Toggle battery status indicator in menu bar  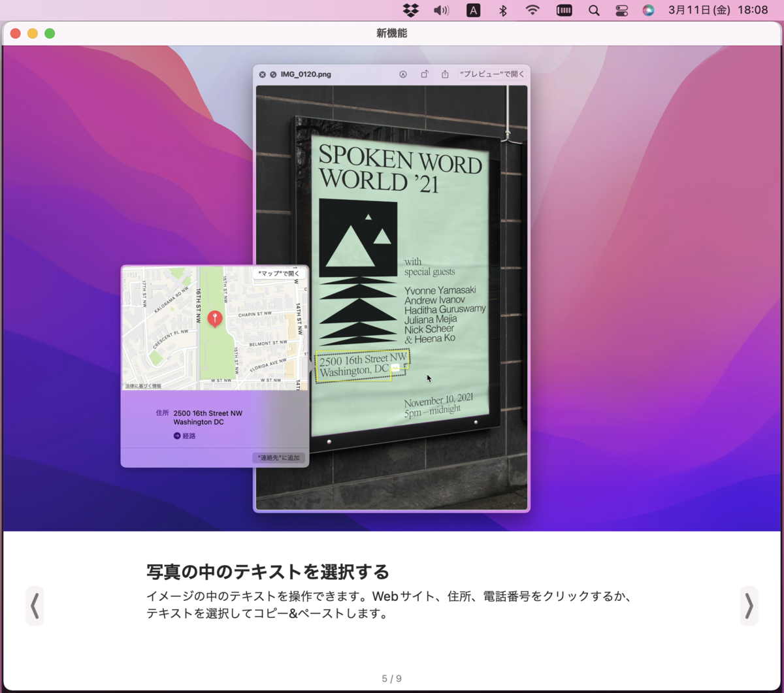coord(564,10)
